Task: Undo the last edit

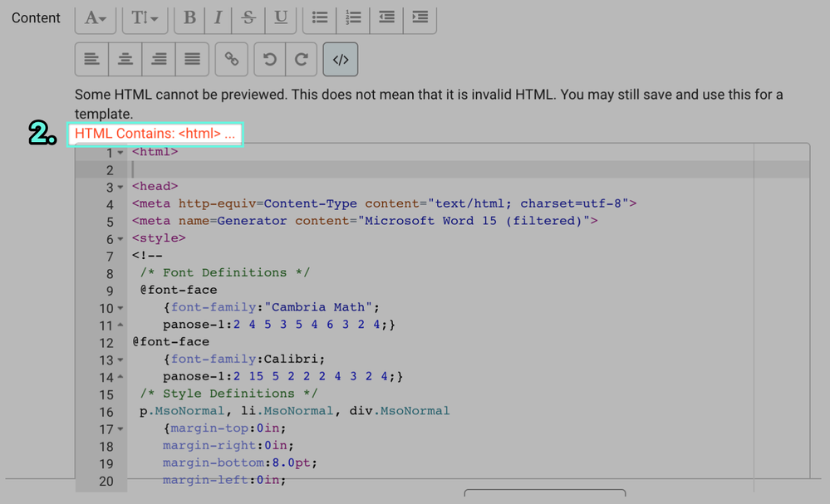Action: (x=269, y=59)
